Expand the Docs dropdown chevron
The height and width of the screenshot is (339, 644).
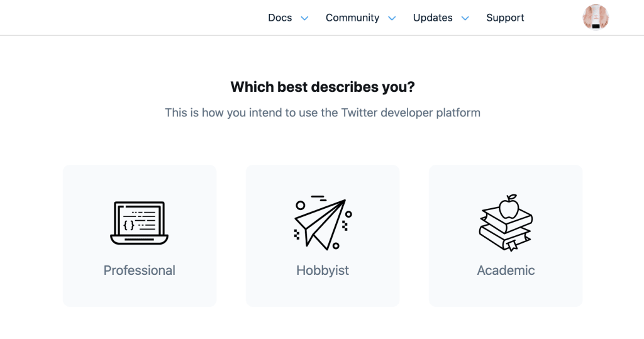click(304, 18)
